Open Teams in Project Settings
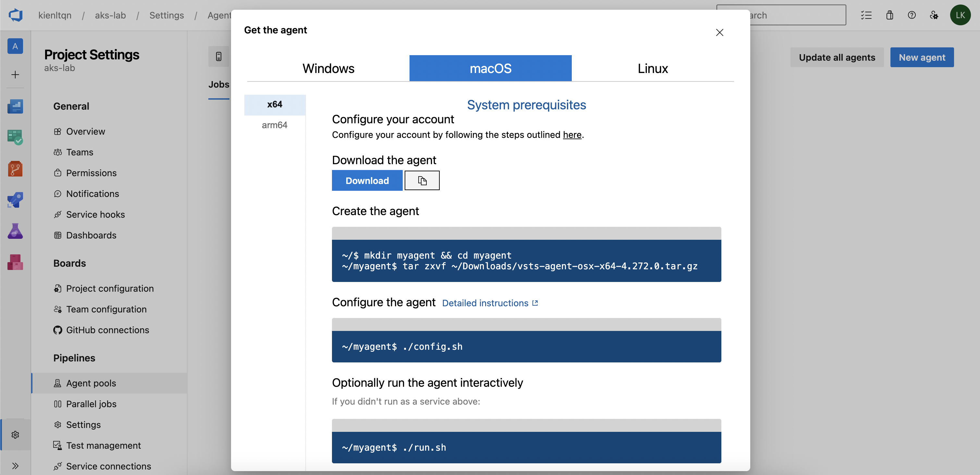The image size is (980, 475). point(80,152)
